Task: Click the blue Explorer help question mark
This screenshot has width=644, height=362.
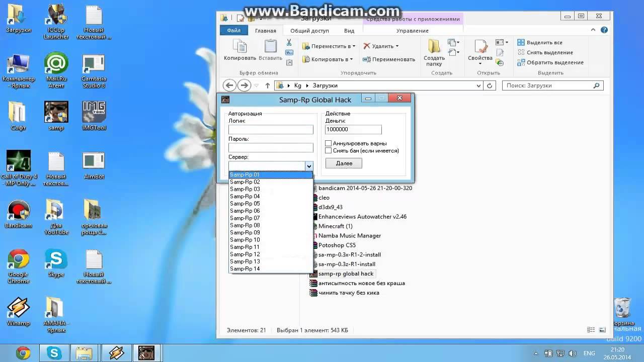Action: tap(604, 30)
